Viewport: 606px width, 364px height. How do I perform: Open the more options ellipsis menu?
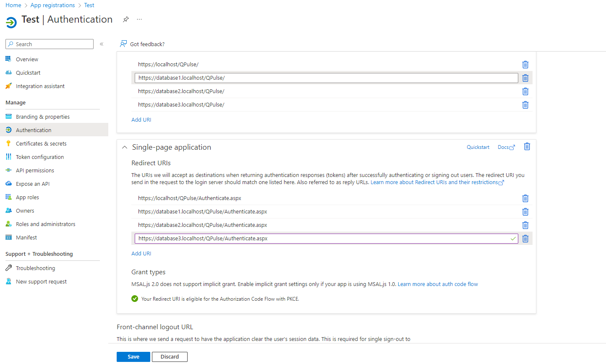pos(139,19)
